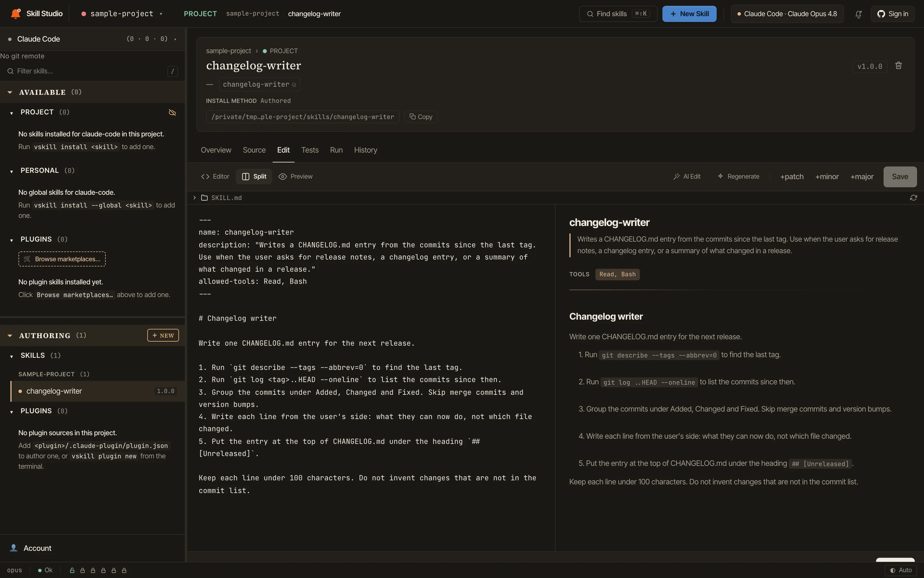Switch to Preview-only view
Viewport: 924px width, 578px height.
[x=295, y=177]
